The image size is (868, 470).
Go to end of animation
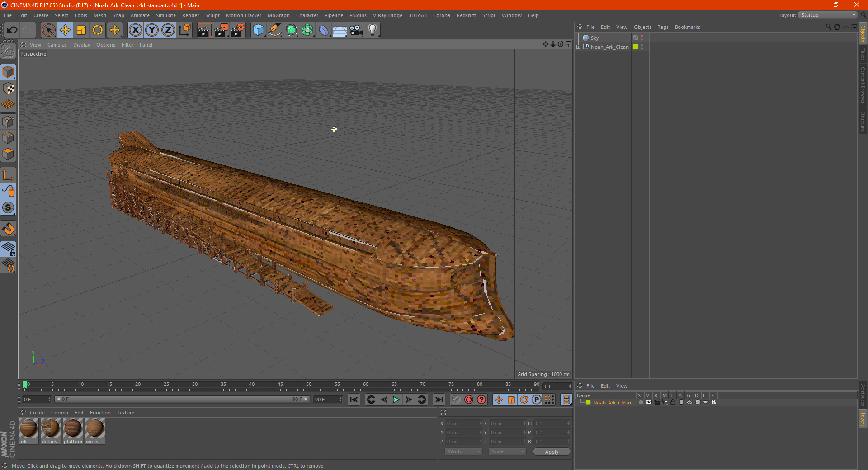(x=439, y=399)
